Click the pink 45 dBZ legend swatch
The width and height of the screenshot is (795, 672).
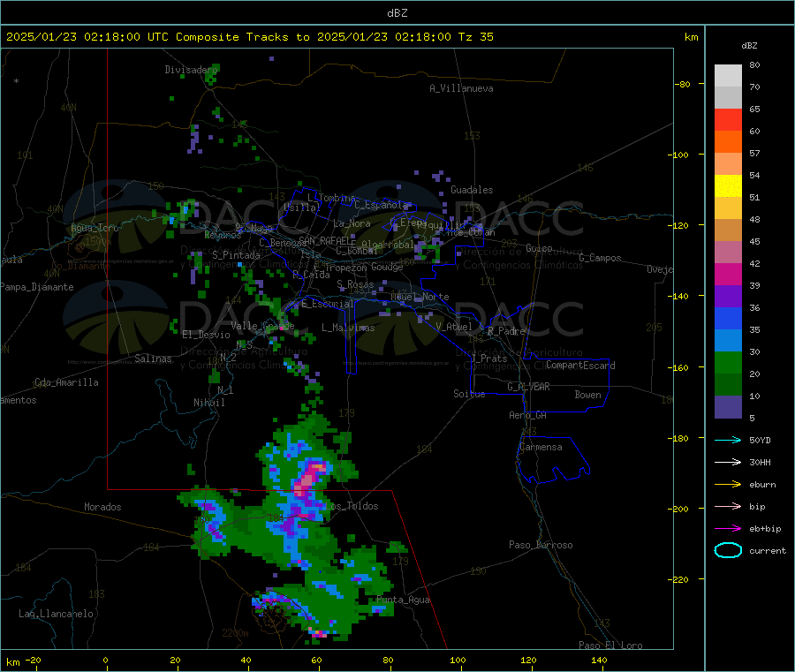point(728,252)
